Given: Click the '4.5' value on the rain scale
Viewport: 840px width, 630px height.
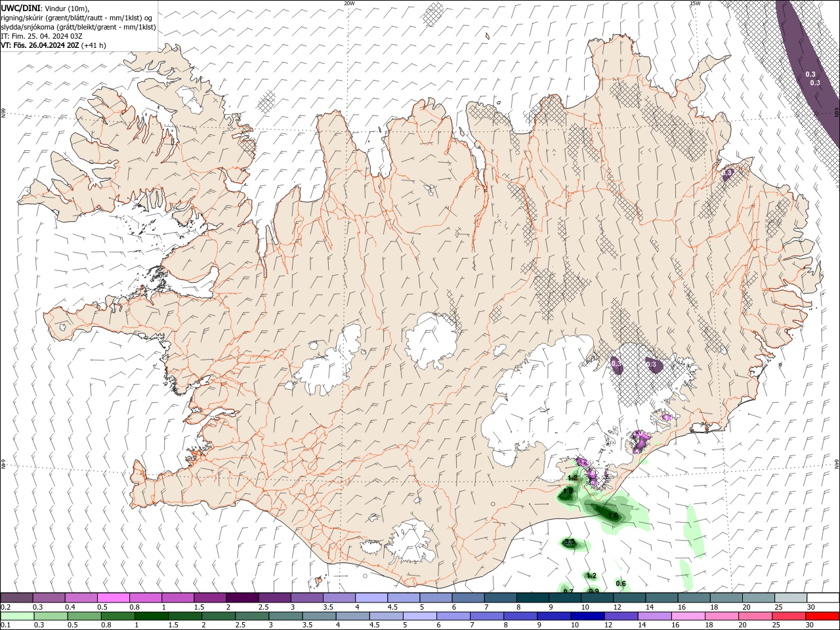Looking at the screenshot, I should pyautogui.click(x=374, y=625).
